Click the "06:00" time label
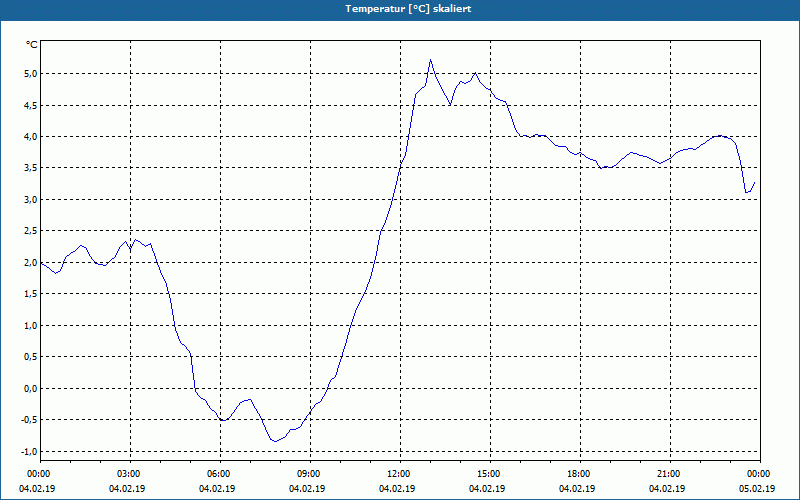 tap(218, 474)
